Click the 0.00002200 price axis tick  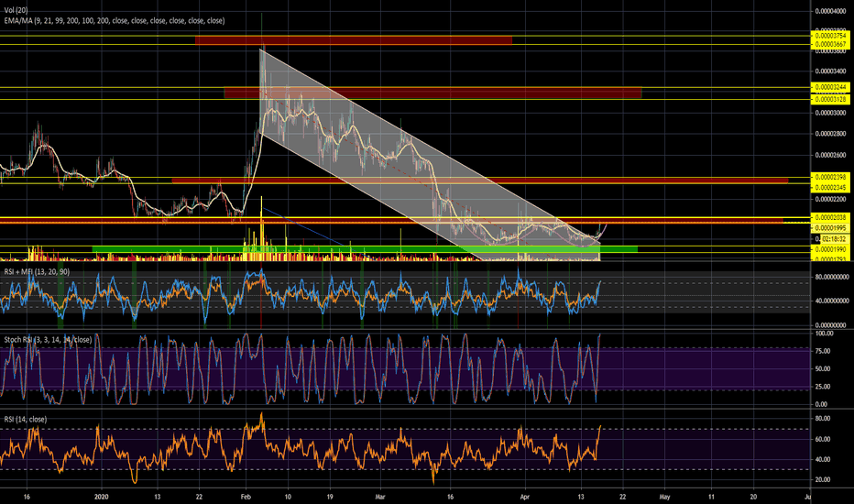[x=830, y=199]
